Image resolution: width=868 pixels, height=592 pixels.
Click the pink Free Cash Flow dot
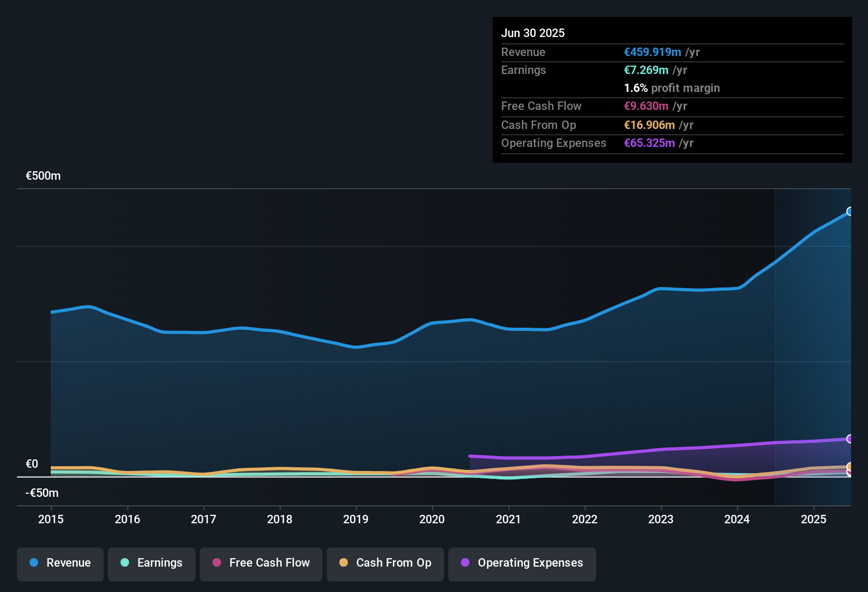[217, 562]
